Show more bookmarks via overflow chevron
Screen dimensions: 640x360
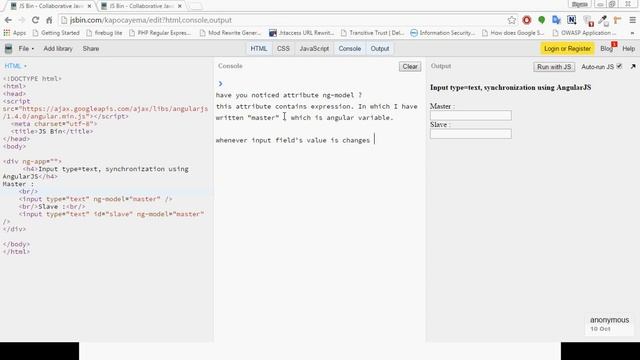pyautogui.click(x=633, y=33)
